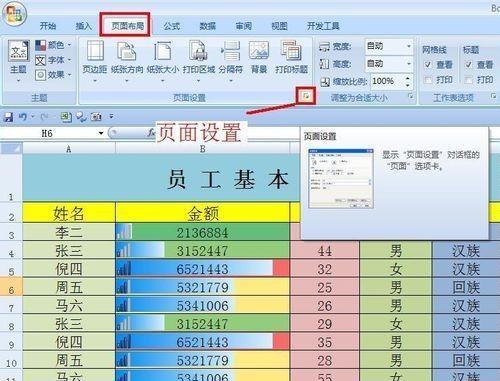Open the Customize Quick Access Toolbar arrow
This screenshot has width=500, height=381.
tap(111, 117)
